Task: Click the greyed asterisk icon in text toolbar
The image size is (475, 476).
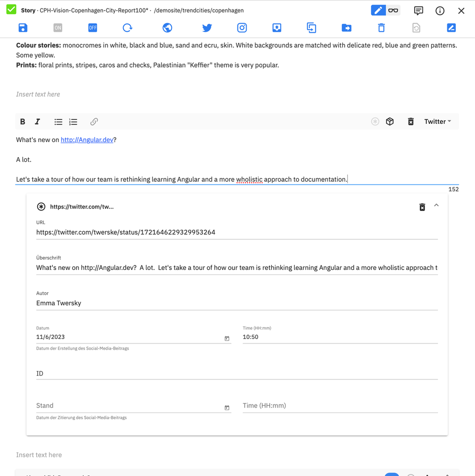Action: coord(375,121)
